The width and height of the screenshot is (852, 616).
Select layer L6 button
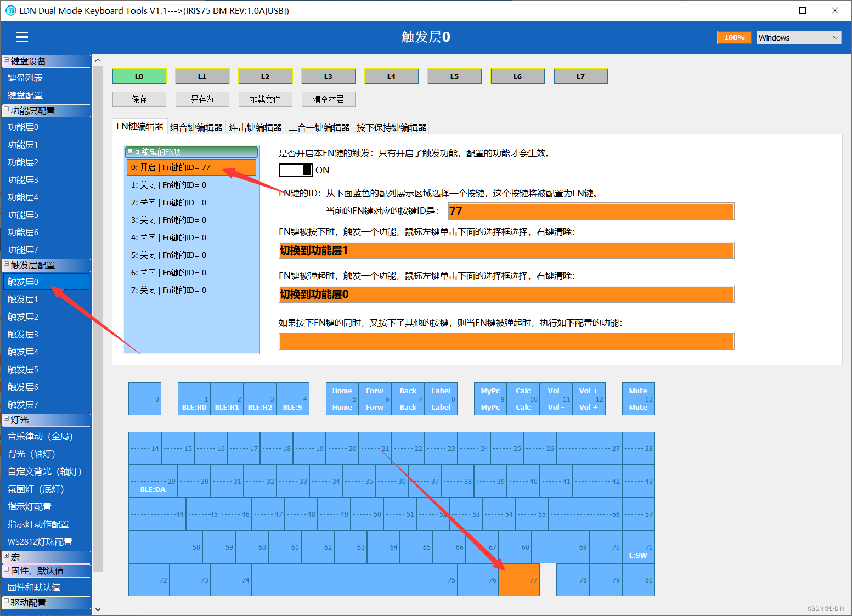pyautogui.click(x=518, y=76)
